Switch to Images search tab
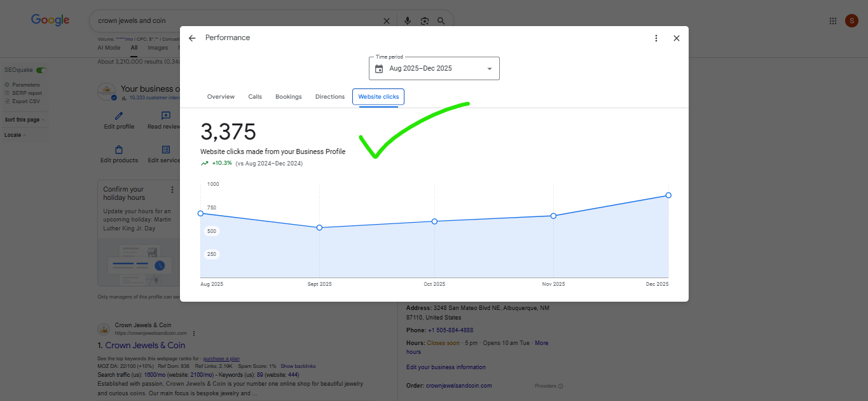868x401 pixels. [158, 48]
